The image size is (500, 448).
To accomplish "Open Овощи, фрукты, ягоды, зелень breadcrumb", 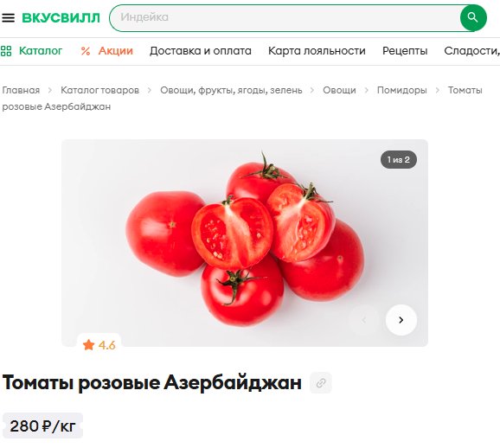I will (231, 90).
